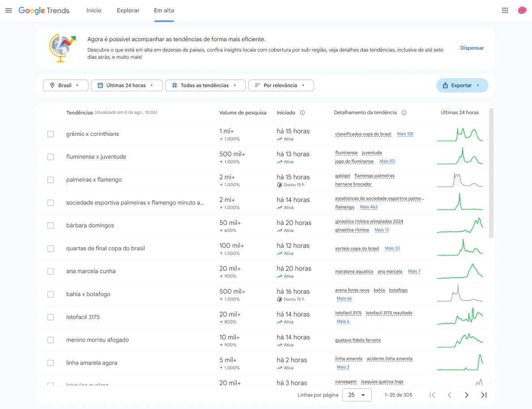Click the gustavo fidelis ferreira query
532x409 pixels.
pos(358,340)
